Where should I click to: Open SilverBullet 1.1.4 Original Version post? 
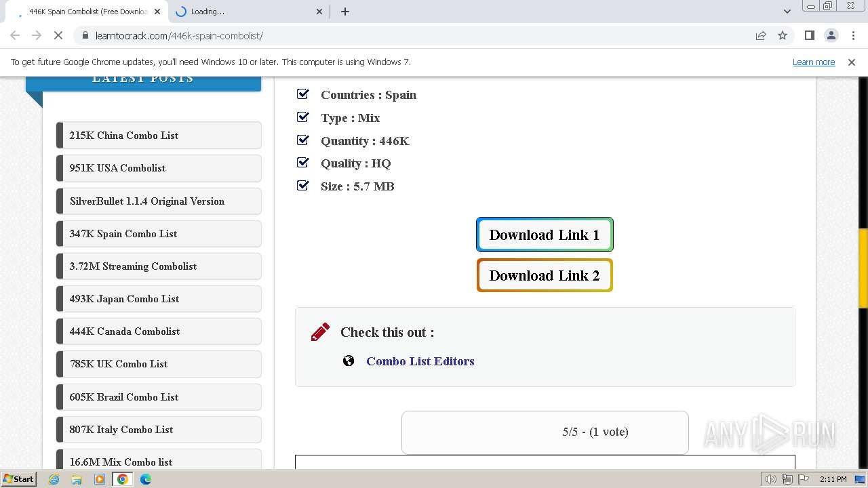[159, 201]
